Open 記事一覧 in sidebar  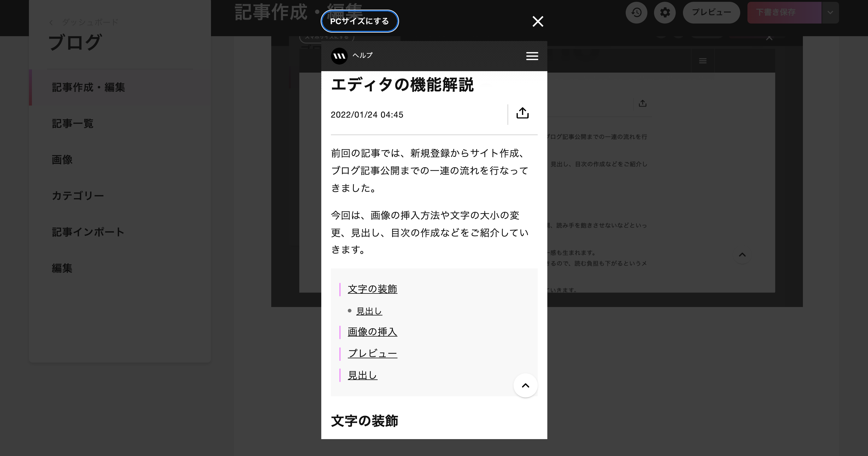click(120, 123)
